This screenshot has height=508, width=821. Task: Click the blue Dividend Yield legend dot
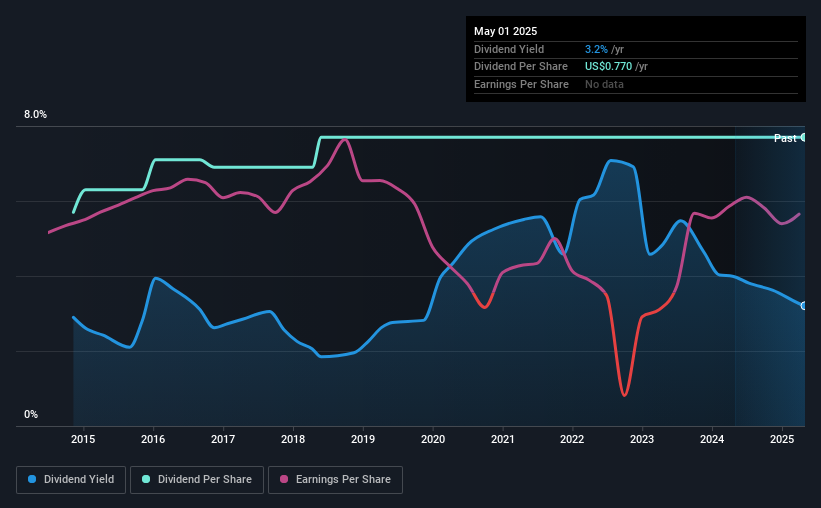coord(32,479)
